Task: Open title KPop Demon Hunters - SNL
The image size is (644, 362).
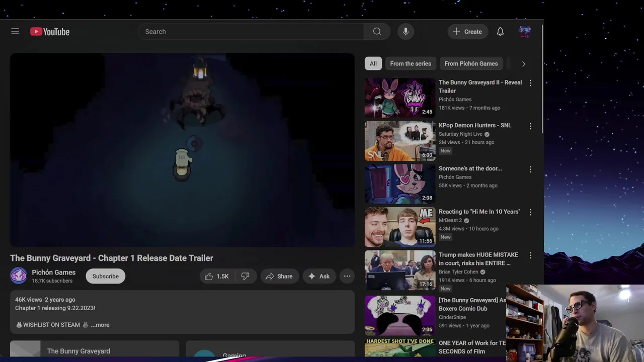Action: click(475, 125)
